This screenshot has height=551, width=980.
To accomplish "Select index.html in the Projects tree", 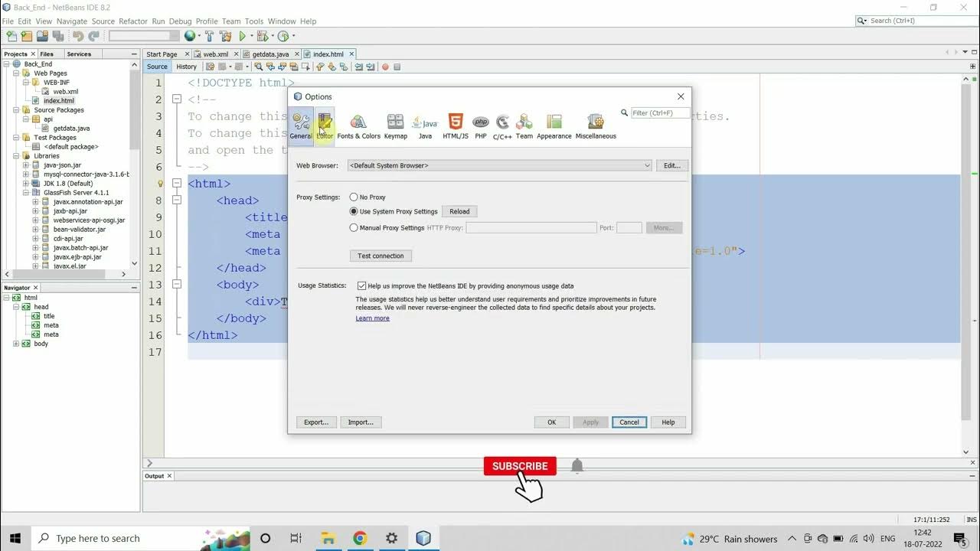I will click(x=59, y=101).
